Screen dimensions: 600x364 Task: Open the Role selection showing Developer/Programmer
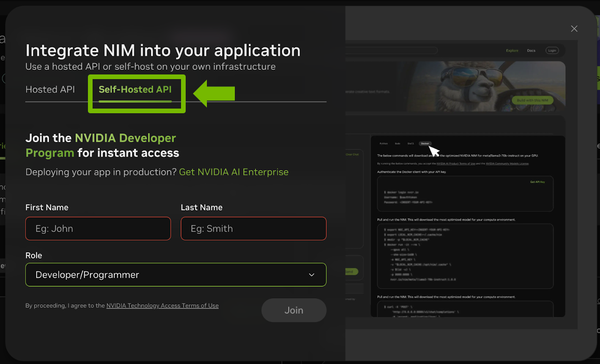click(x=176, y=275)
